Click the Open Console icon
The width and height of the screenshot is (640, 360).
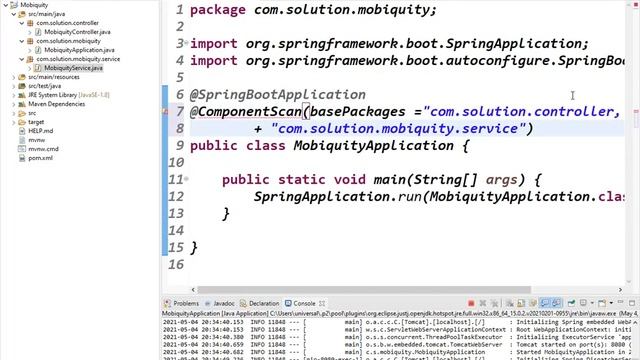602,303
